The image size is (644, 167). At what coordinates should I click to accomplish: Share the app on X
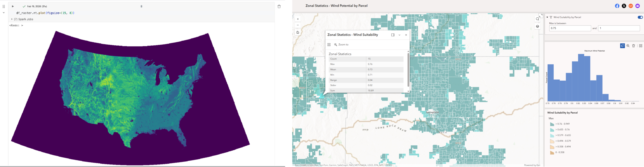[624, 6]
